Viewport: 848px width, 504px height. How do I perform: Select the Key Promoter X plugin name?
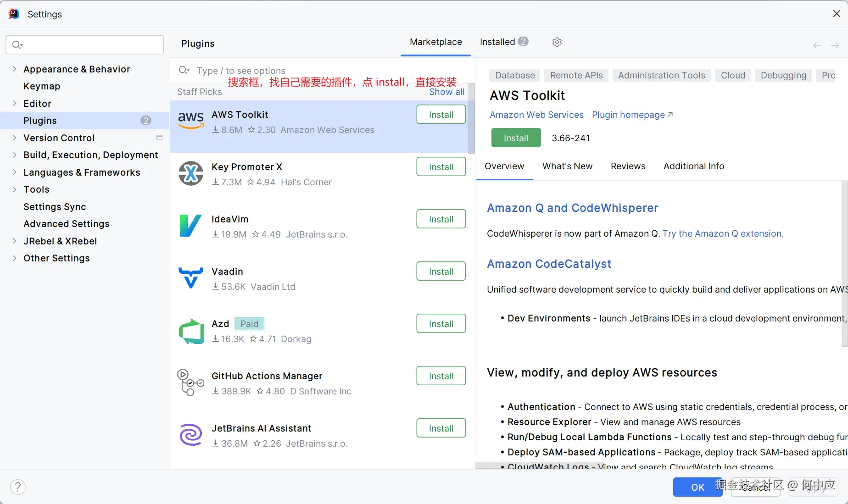tap(247, 167)
